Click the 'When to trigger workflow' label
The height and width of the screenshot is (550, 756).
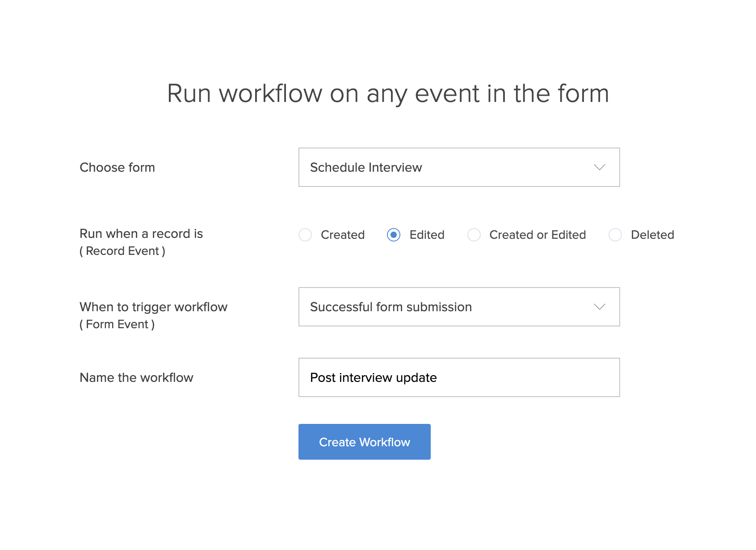click(153, 307)
